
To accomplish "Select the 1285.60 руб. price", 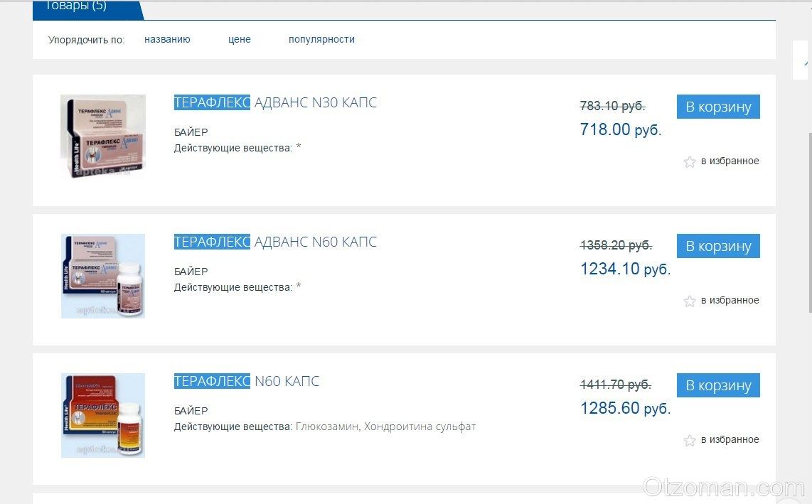I will tap(625, 408).
